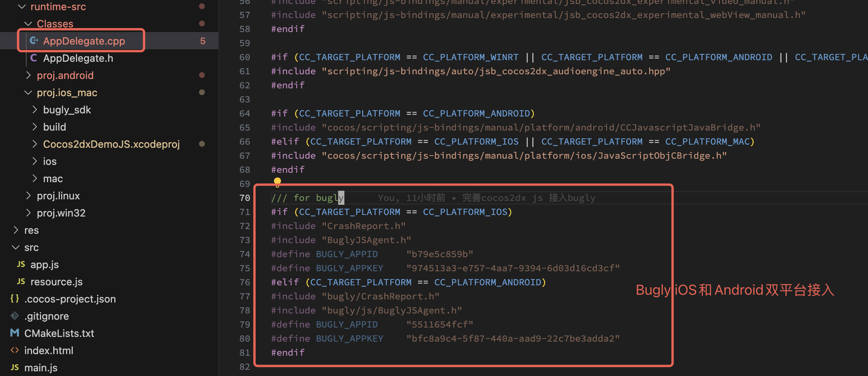Viewport: 868px width, 376px height.
Task: Expand the proj.android folder
Action: click(28, 75)
